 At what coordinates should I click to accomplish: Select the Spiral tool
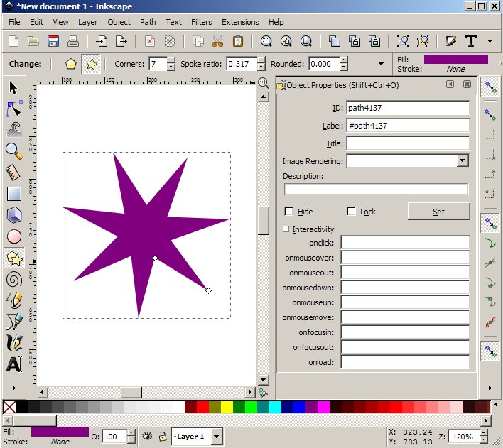[x=13, y=279]
